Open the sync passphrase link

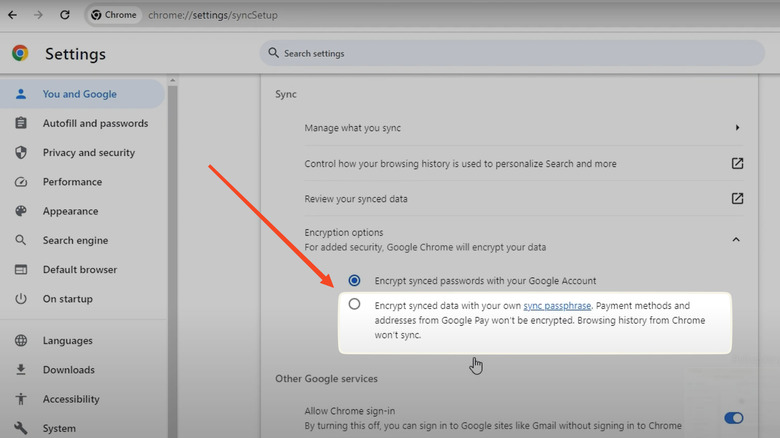(557, 306)
